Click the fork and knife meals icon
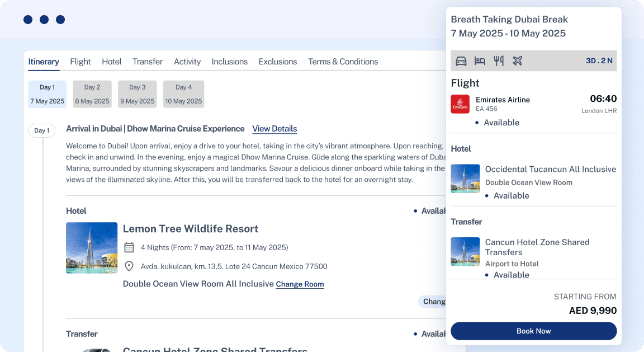 499,61
